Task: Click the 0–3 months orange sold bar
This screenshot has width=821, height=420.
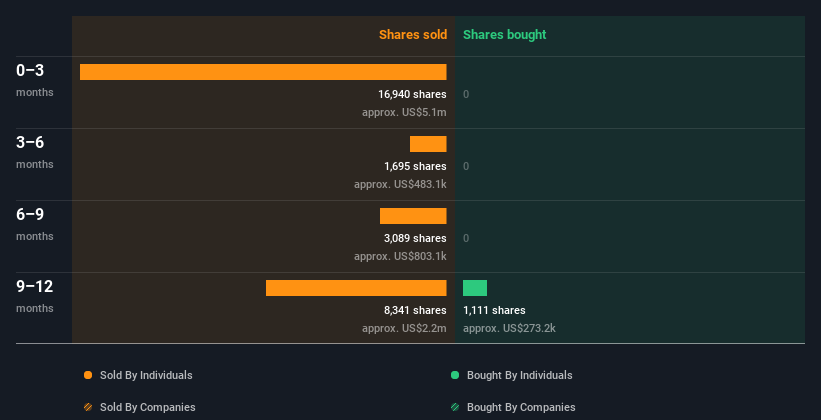Action: (263, 72)
